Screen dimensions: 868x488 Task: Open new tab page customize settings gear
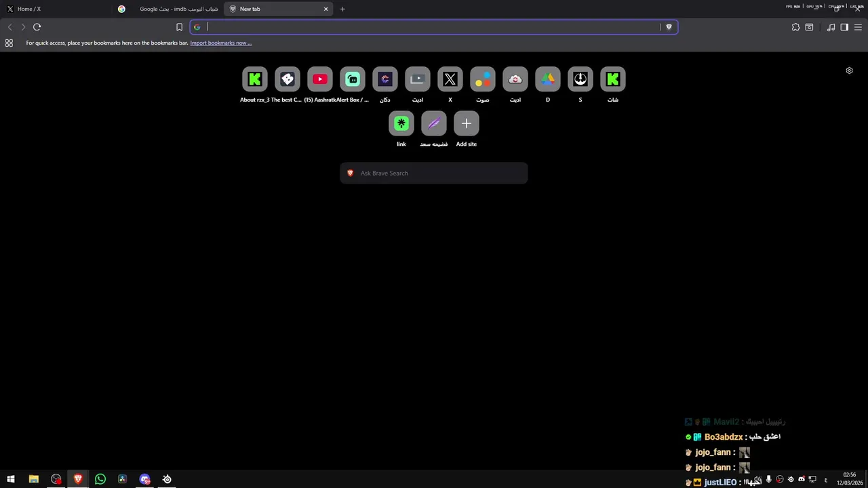point(849,70)
